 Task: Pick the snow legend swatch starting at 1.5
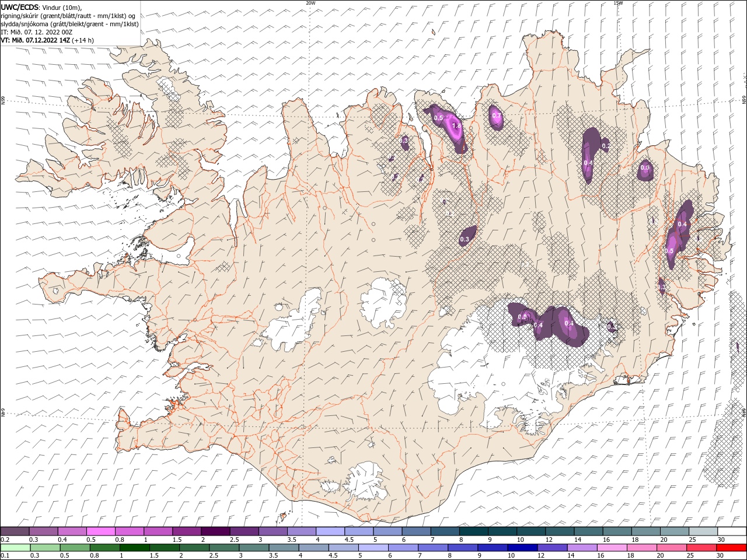click(x=187, y=531)
